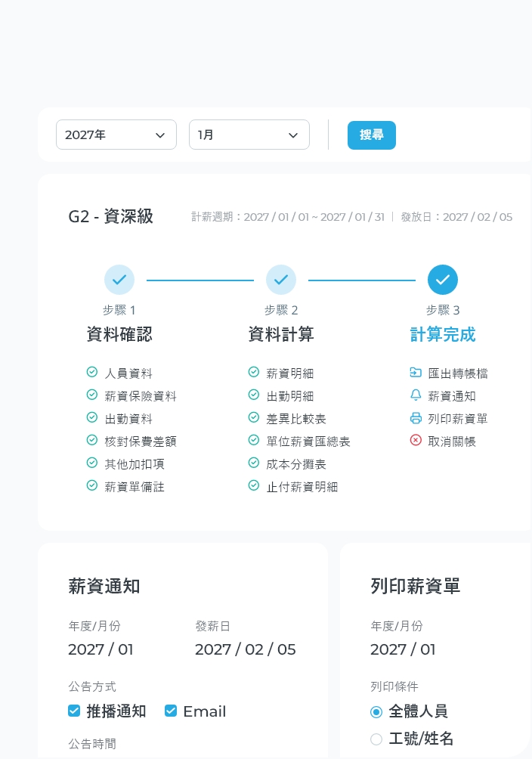Select the 工號/姓名 radio option
532x759 pixels.
[376, 739]
